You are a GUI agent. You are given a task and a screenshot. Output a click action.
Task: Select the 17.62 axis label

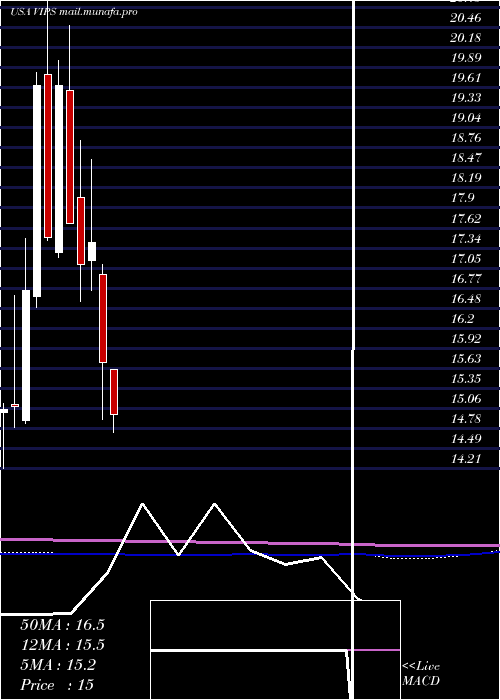click(466, 219)
